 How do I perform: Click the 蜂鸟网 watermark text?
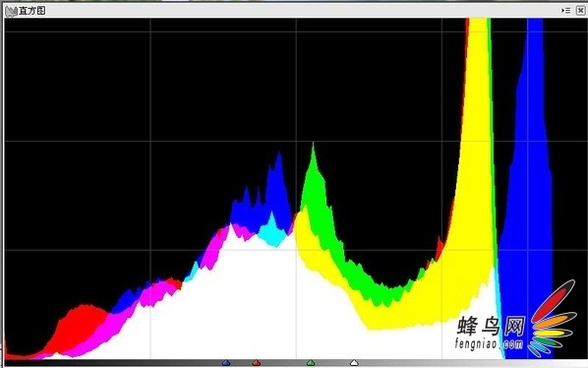[x=491, y=326]
